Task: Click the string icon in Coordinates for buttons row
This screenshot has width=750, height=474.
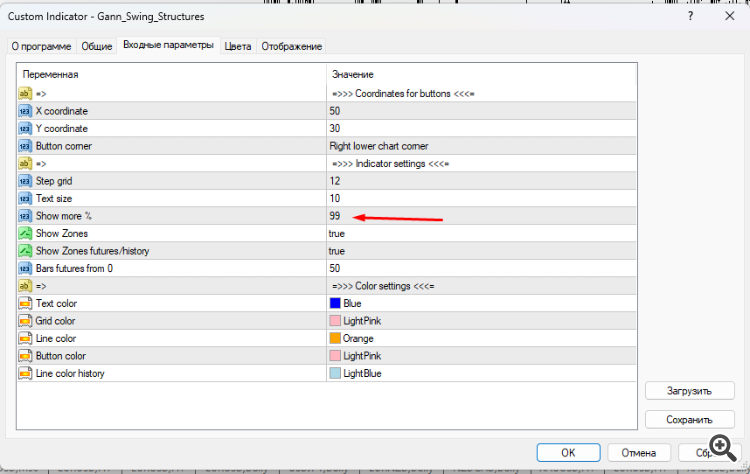Action: coord(25,93)
